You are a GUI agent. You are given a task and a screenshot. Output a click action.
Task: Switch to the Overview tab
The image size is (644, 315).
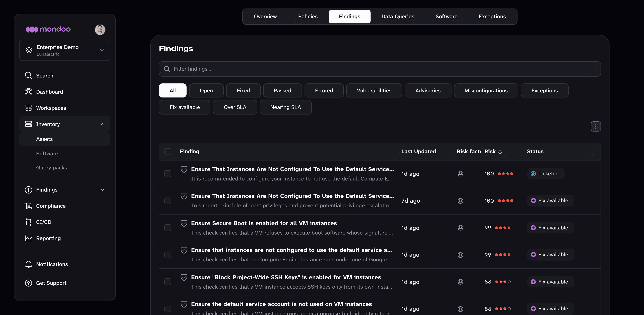coord(265,16)
